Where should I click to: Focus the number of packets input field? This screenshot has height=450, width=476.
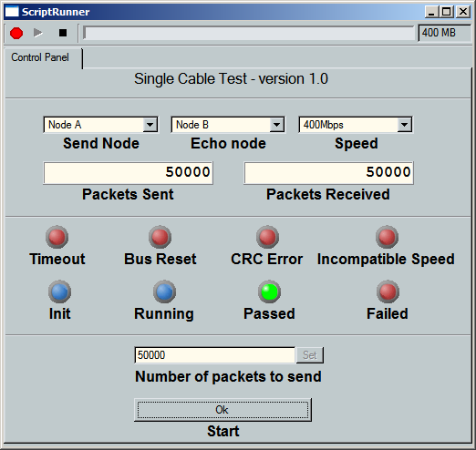(215, 355)
